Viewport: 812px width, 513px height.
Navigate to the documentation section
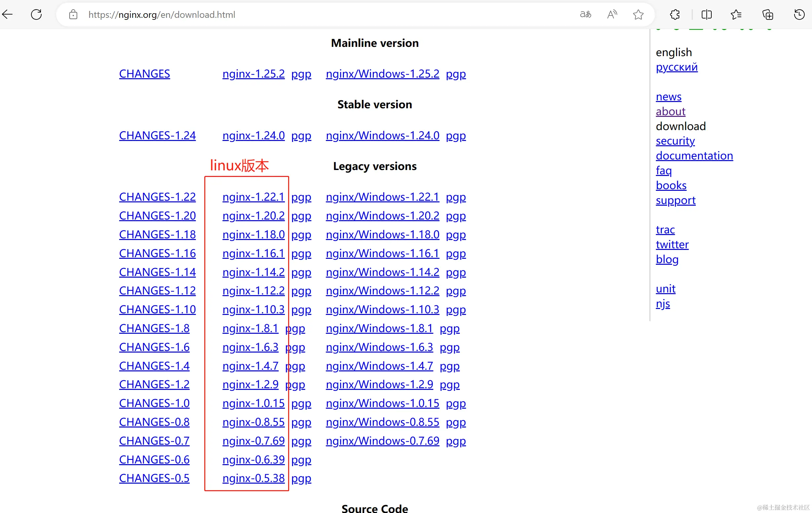(x=694, y=155)
